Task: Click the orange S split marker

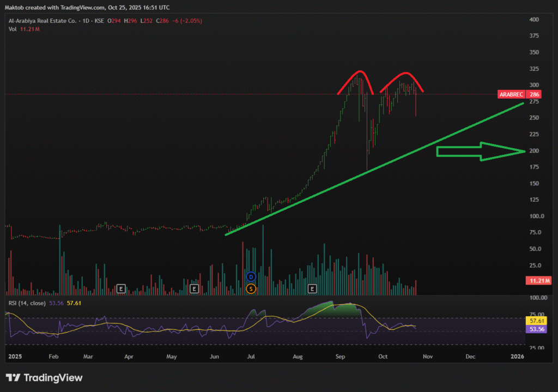Action: (251, 288)
